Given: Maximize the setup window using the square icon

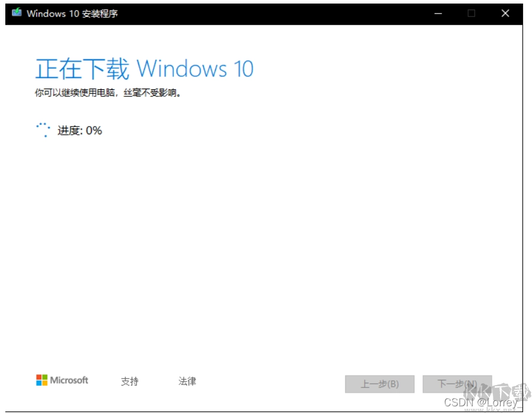Looking at the screenshot, I should coord(471,13).
